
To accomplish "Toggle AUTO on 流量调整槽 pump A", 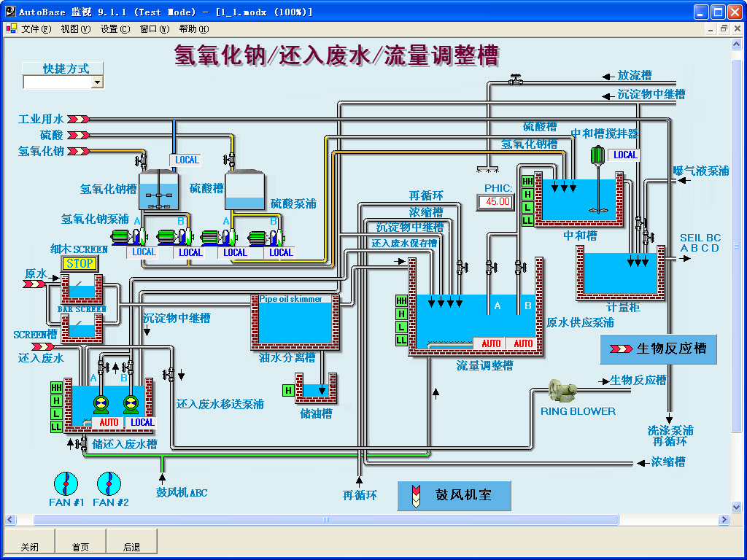I will coord(492,343).
